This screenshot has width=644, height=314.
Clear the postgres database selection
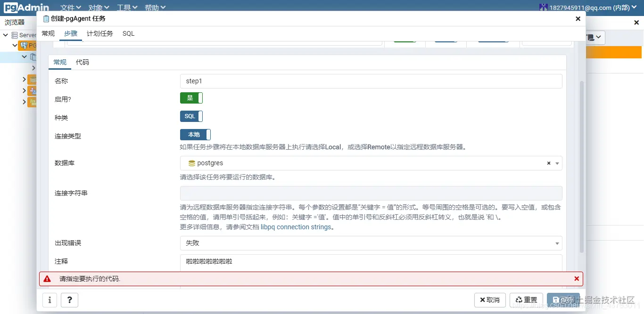pyautogui.click(x=549, y=163)
